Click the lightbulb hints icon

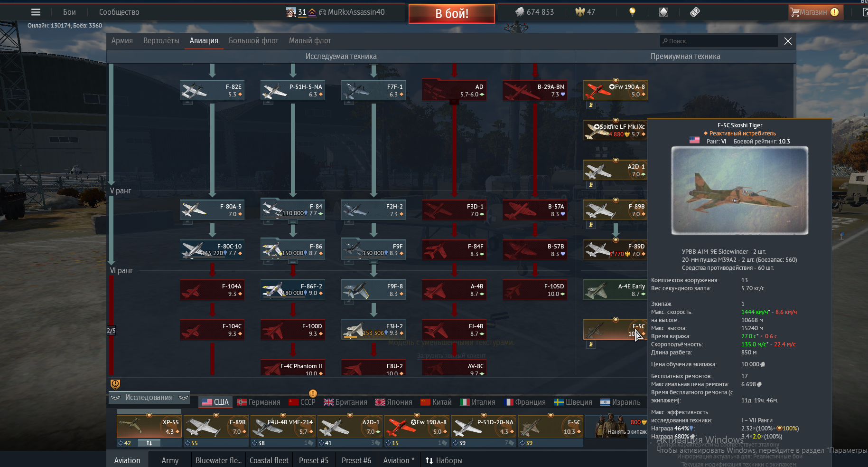632,12
